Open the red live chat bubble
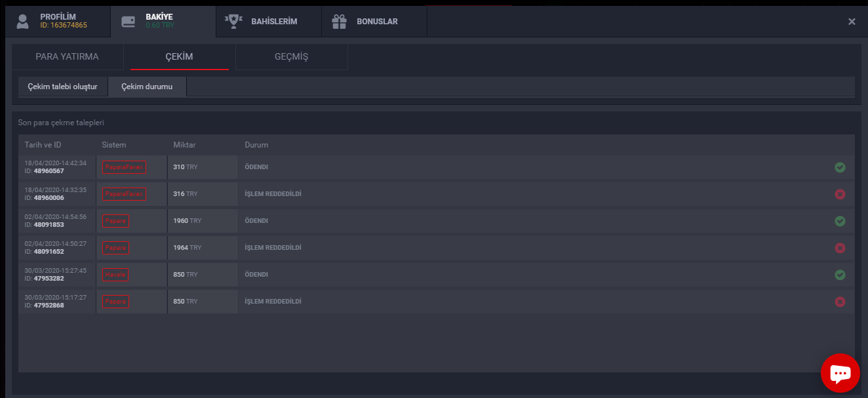 [x=840, y=373]
